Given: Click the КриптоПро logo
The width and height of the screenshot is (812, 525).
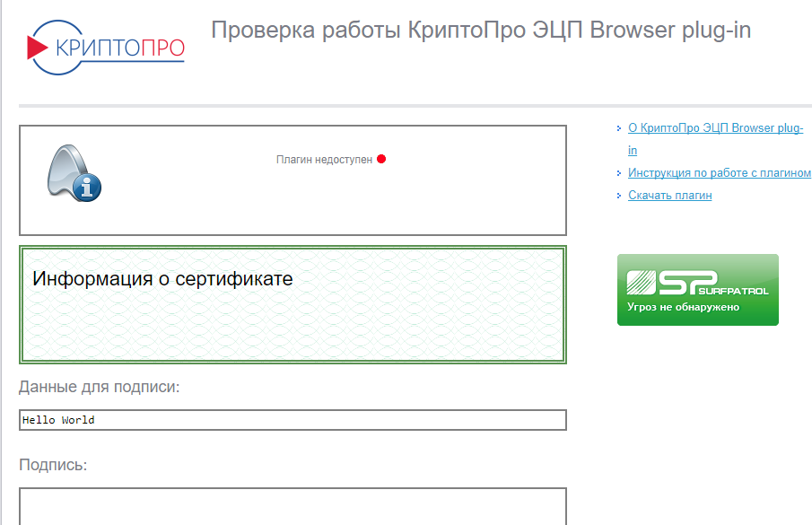Looking at the screenshot, I should point(106,48).
